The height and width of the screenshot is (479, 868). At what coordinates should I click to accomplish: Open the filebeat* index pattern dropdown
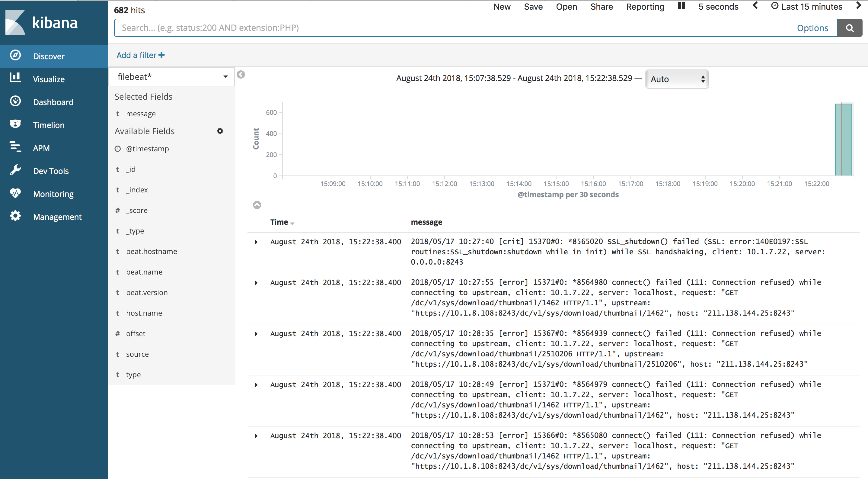(171, 77)
